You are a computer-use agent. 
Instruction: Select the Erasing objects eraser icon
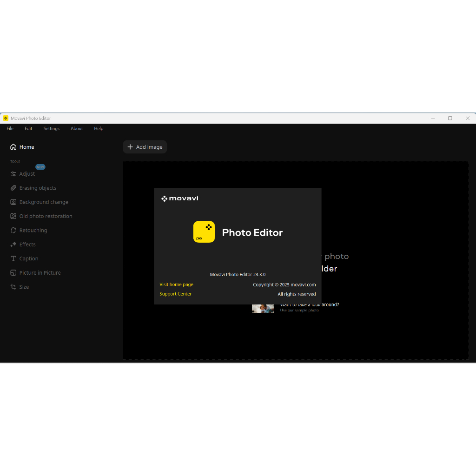(x=13, y=188)
